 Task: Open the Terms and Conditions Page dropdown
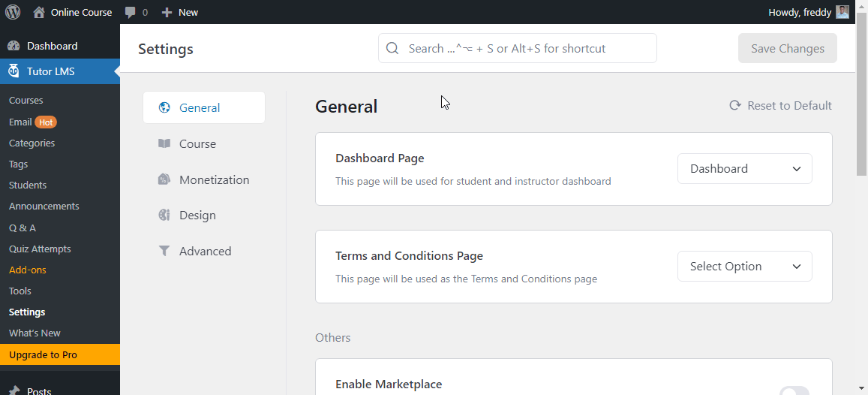pyautogui.click(x=744, y=267)
